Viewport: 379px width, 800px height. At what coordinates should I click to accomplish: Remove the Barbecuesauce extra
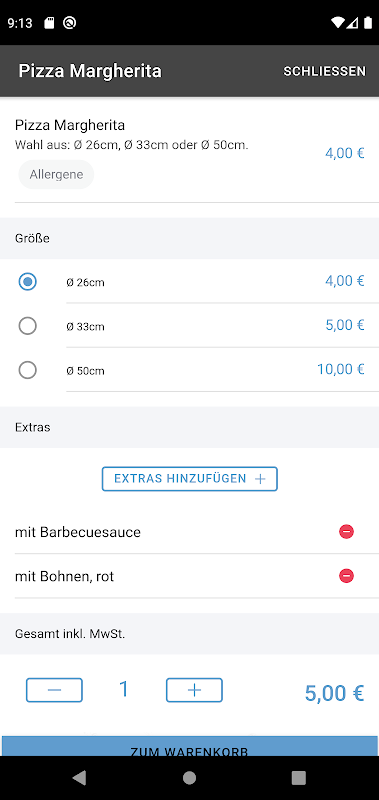(x=346, y=532)
